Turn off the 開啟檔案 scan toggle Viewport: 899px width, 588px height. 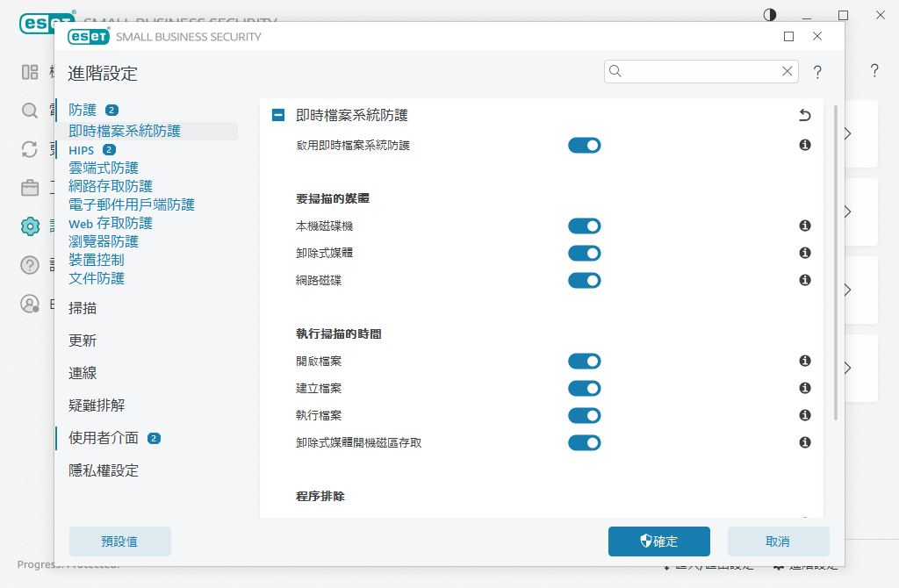pos(585,361)
